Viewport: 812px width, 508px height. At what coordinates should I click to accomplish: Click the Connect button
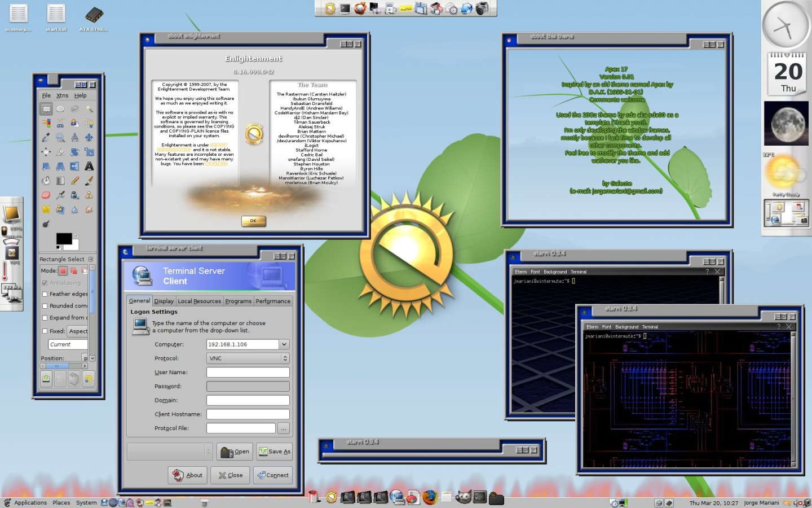point(273,475)
